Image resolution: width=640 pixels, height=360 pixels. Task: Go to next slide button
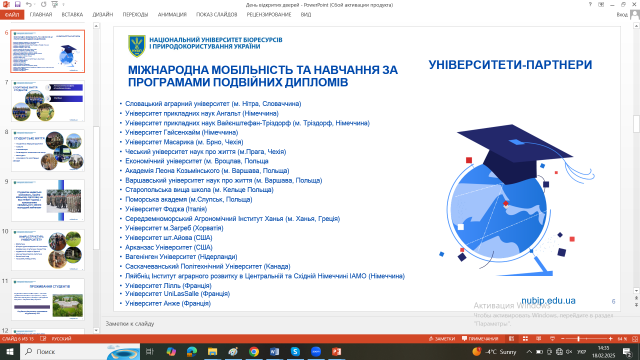[636, 304]
